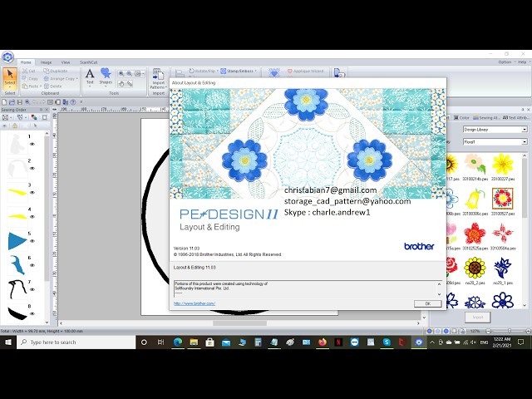Click the Zoom Out magnifier tool
This screenshot has width=532, height=399.
130,73
